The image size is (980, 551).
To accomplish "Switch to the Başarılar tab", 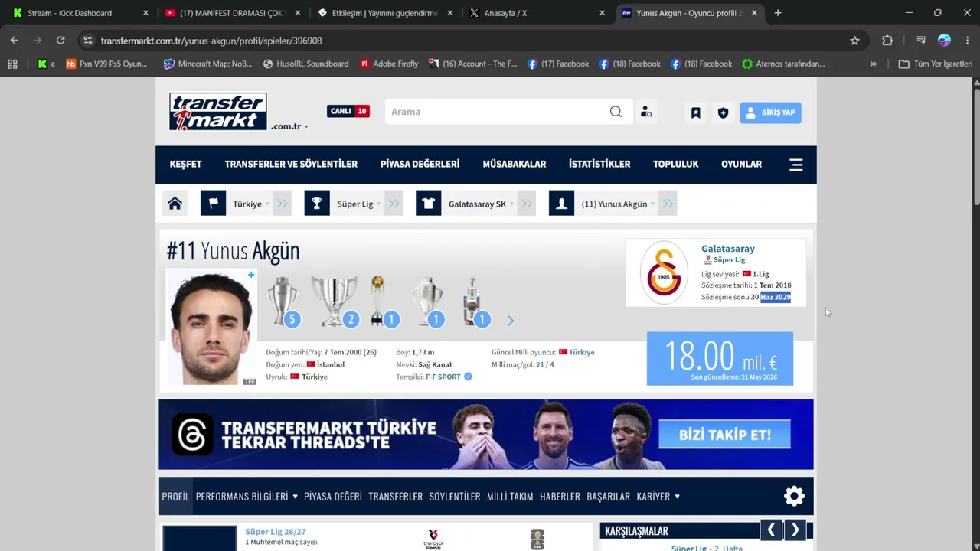I will point(608,496).
